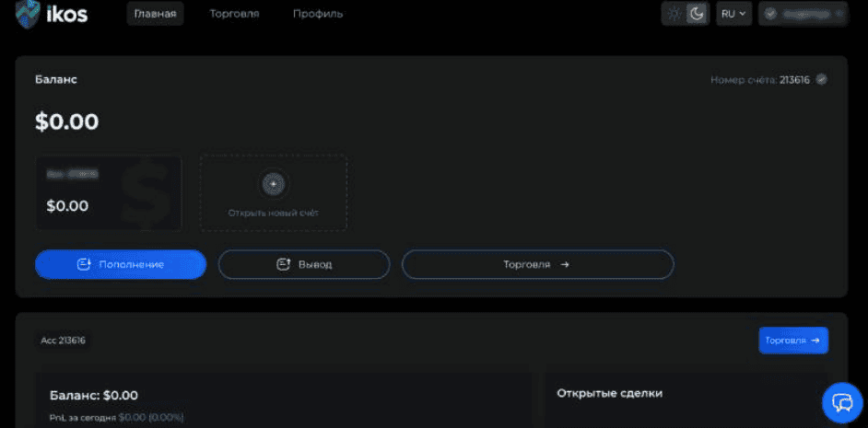Screen dimensions: 868x428
Task: Click plus icon to open new account
Action: click(x=273, y=184)
